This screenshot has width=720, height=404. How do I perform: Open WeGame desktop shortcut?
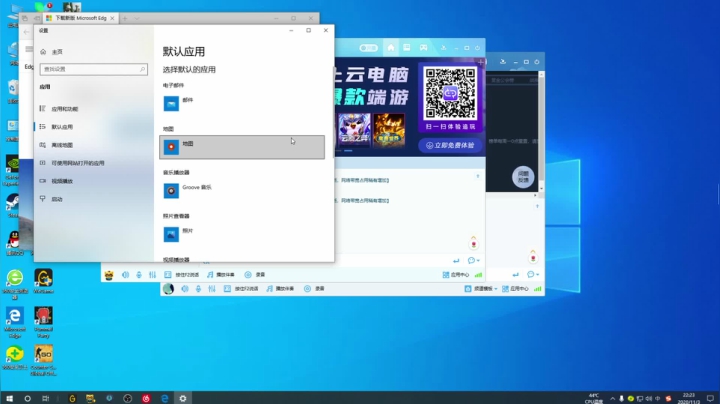click(43, 281)
